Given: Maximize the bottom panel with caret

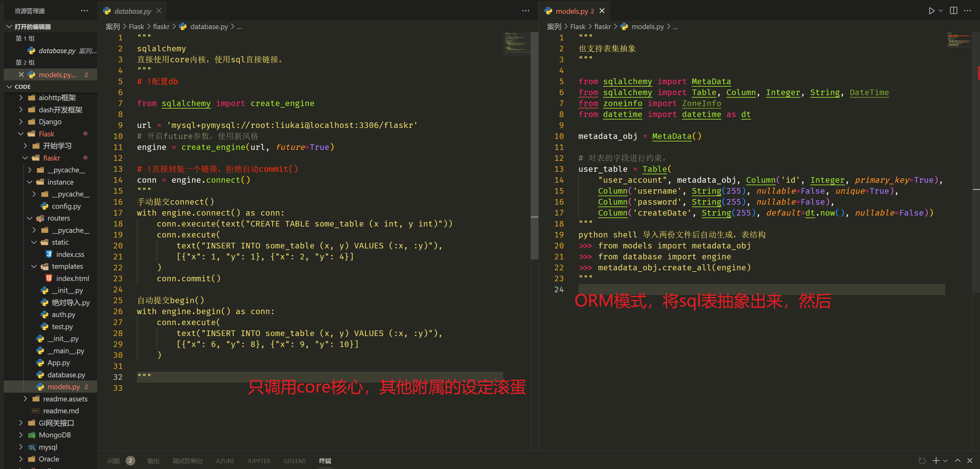Looking at the screenshot, I should (x=957, y=461).
